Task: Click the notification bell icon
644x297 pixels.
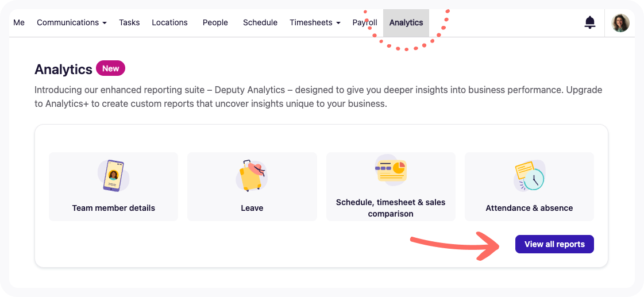Action: pyautogui.click(x=590, y=22)
